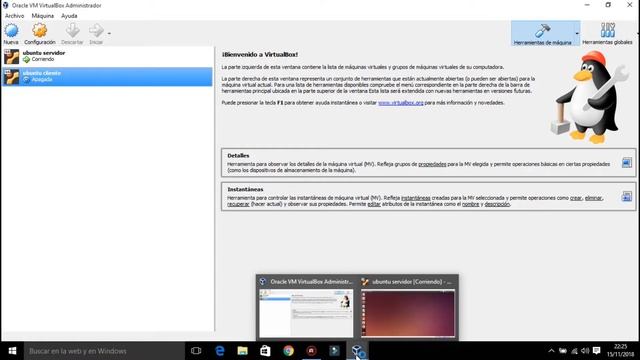
Task: Click the Buscar en la web search box
Action: 104,351
